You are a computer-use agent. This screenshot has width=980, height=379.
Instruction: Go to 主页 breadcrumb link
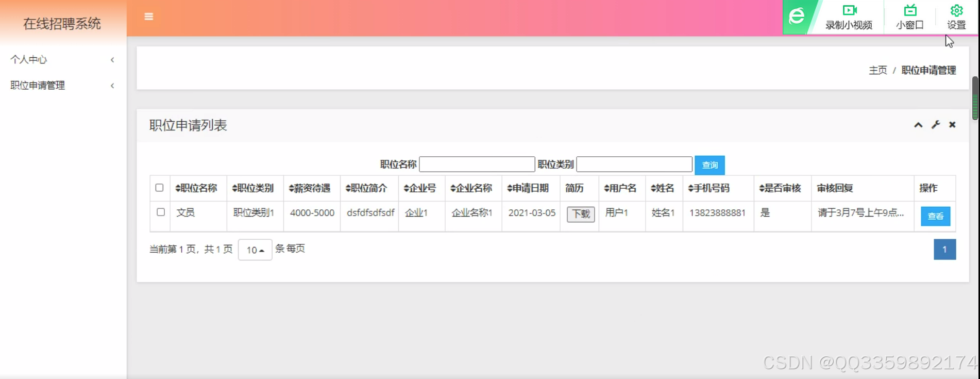[x=878, y=70]
